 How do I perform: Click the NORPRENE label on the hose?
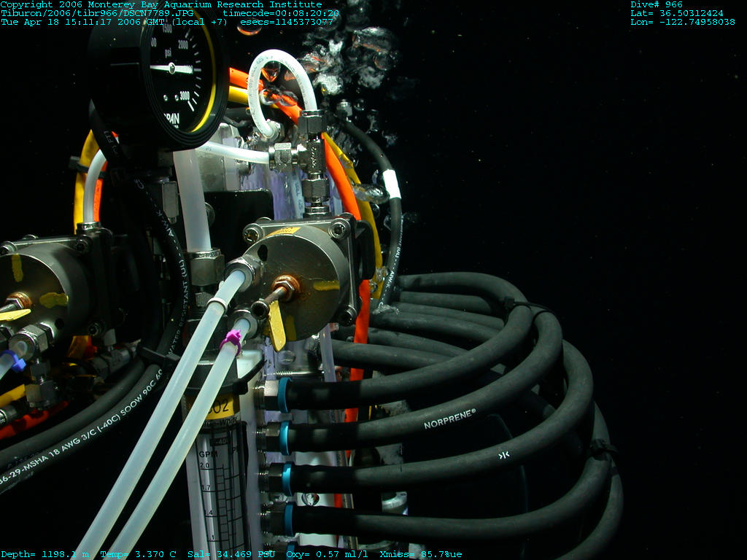point(449,419)
